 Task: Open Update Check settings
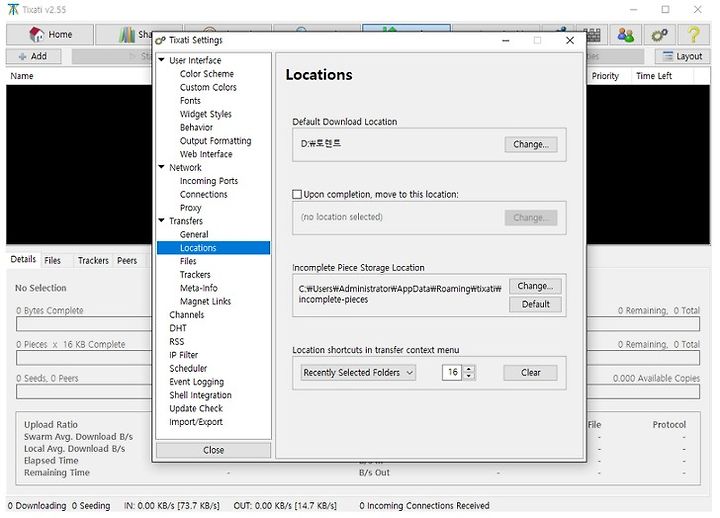click(196, 408)
